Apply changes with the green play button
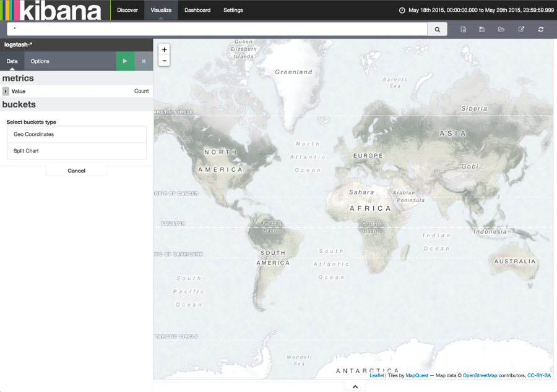Screen dimensions: 557x392 click(x=124, y=61)
